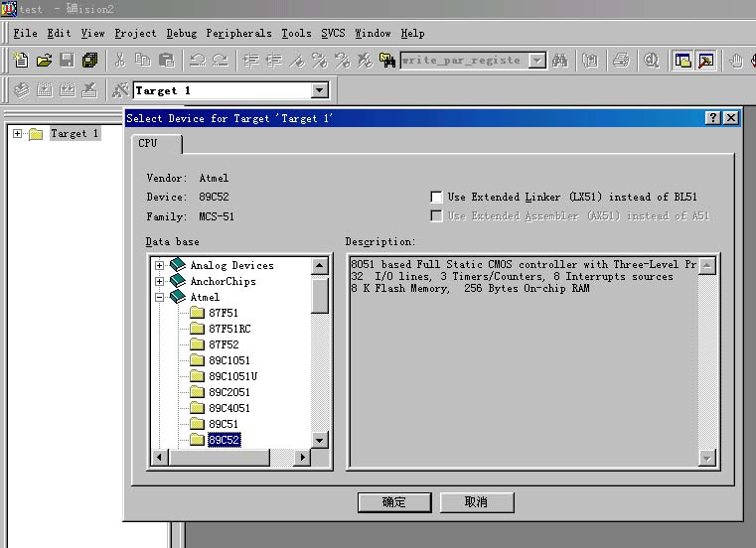Enable Use Extended Linker (LX51) checkbox
Screen dimensions: 756x548
[x=436, y=198]
